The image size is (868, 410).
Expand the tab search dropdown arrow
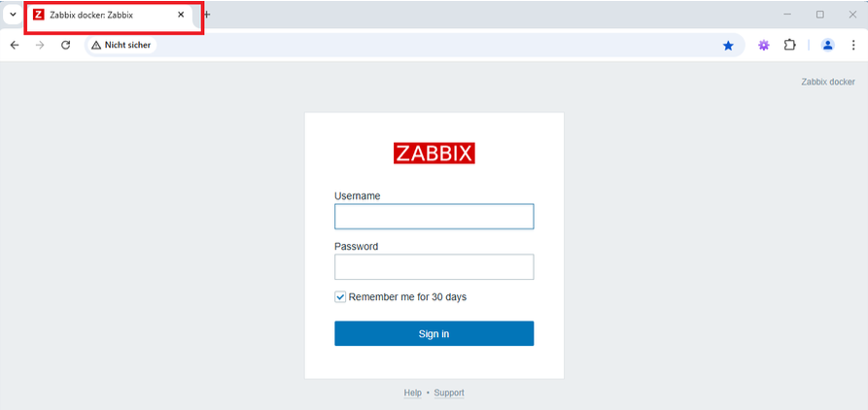coord(13,15)
